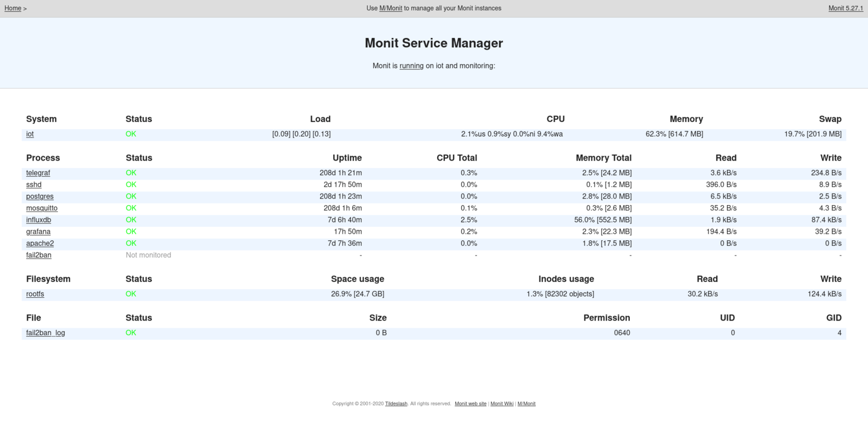Open the Home breadcrumb link
Screen dimensions: 868x422
coord(13,8)
